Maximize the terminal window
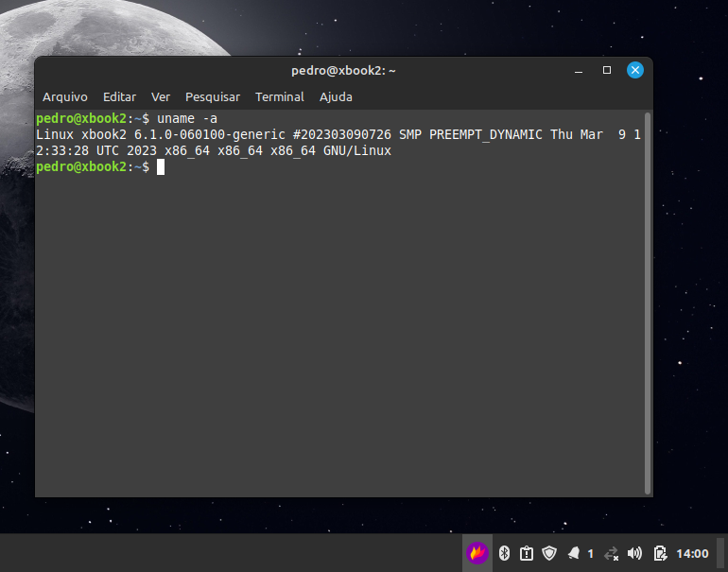The image size is (728, 572). [607, 70]
